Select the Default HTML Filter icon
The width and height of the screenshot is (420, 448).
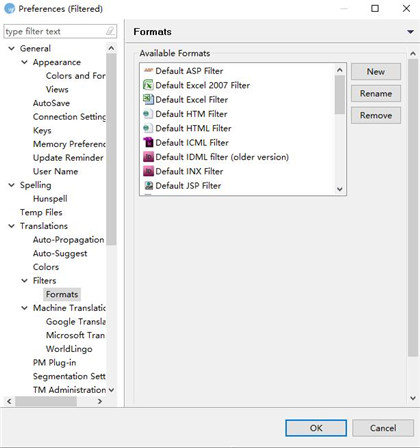tap(148, 128)
